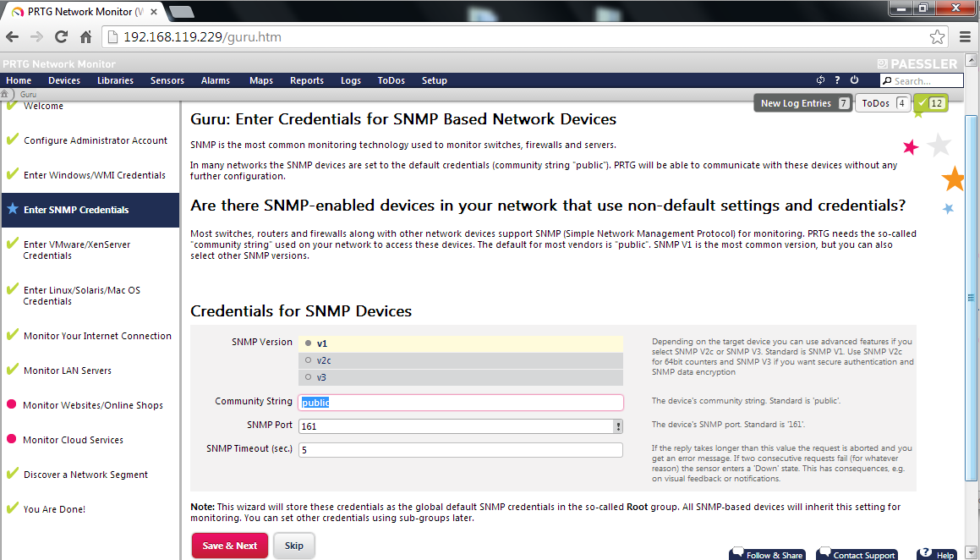Go to Discover a Network Segment step
This screenshot has width=980, height=560.
click(85, 475)
